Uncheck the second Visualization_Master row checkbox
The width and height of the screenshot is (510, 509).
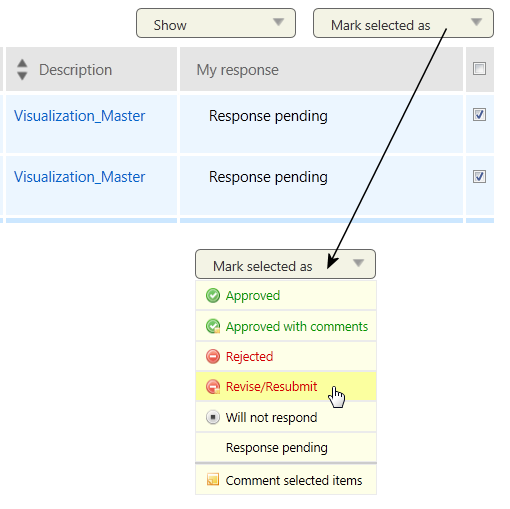point(479,176)
